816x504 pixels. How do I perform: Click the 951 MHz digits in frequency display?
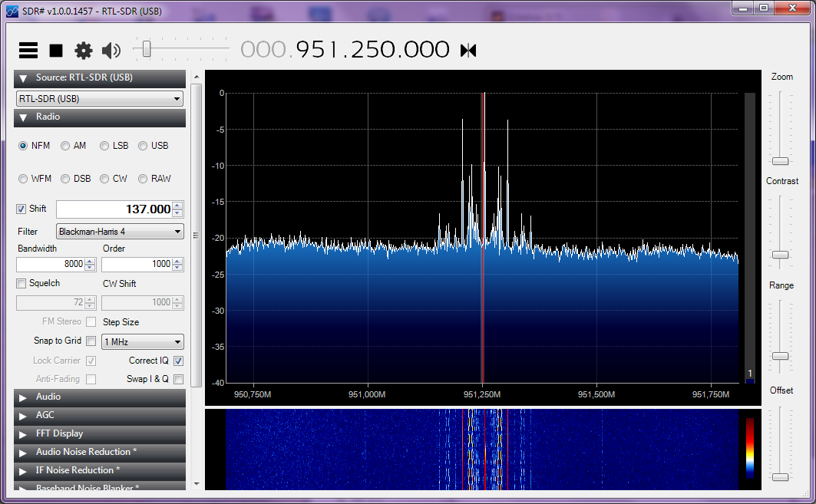pyautogui.click(x=317, y=50)
